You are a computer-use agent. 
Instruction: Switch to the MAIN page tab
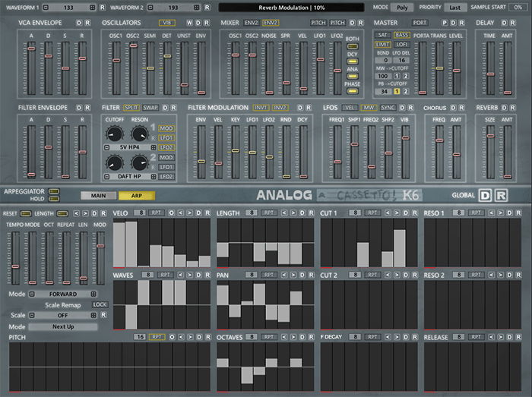pos(98,195)
